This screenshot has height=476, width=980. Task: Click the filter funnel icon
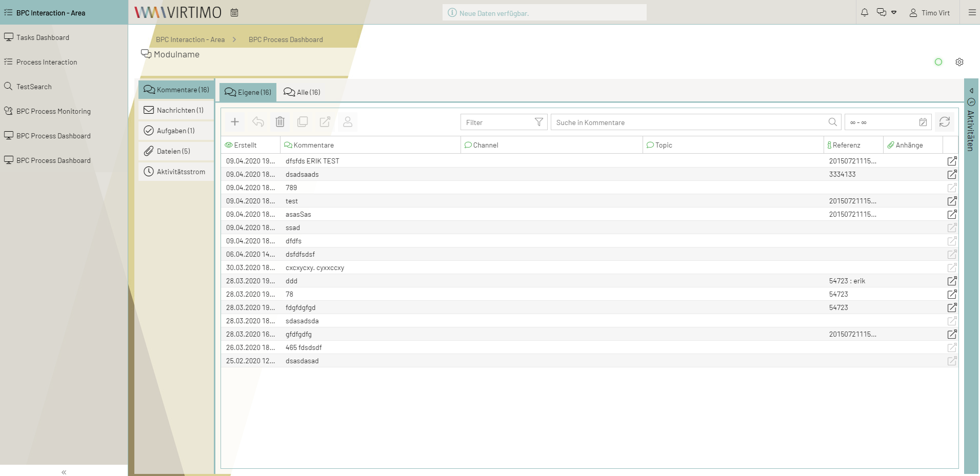[x=538, y=122]
